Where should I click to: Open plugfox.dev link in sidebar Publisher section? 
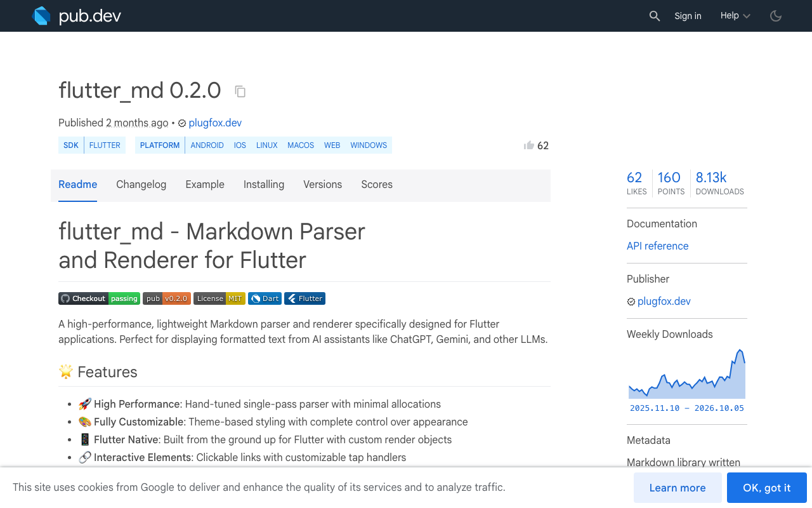(x=664, y=302)
